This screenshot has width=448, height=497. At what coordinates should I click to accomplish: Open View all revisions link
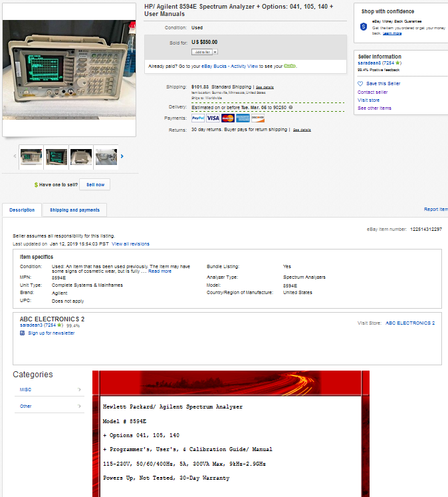tap(130, 244)
